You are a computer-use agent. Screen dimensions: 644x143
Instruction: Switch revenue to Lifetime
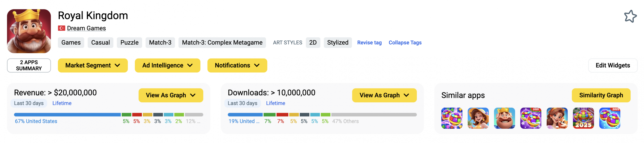[x=62, y=103]
